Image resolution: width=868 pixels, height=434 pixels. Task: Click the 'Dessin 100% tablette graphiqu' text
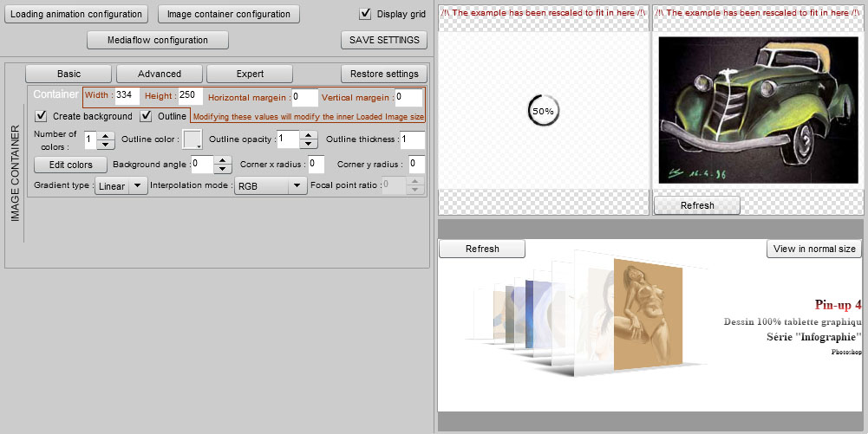tap(793, 321)
